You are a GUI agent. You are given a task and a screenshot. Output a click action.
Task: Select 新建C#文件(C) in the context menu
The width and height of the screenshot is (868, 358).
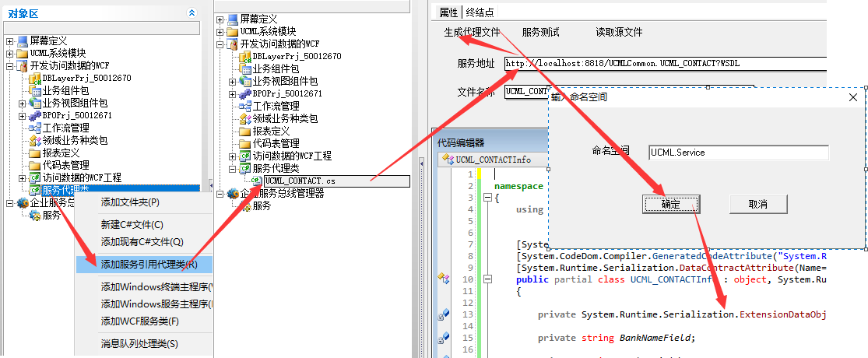click(x=132, y=224)
